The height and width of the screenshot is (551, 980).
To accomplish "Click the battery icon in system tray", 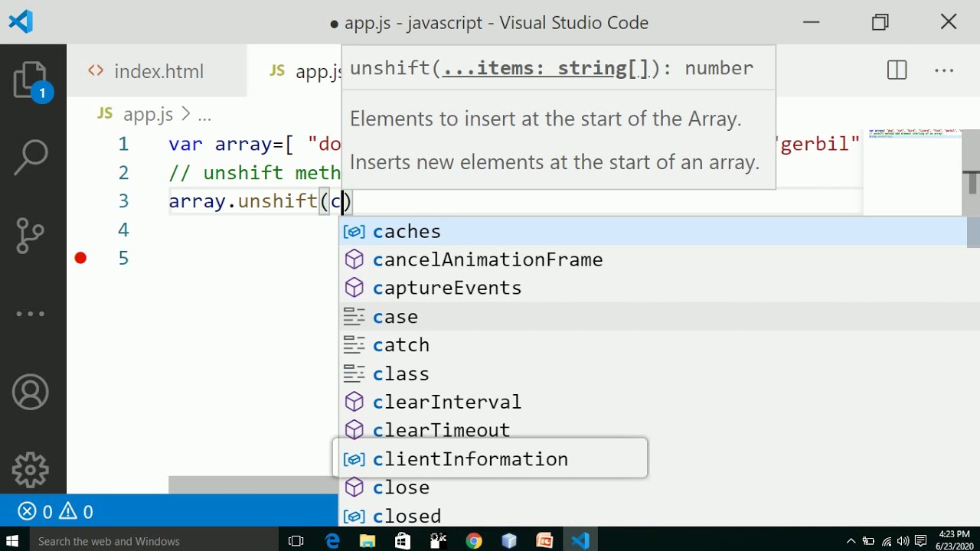I will point(869,541).
